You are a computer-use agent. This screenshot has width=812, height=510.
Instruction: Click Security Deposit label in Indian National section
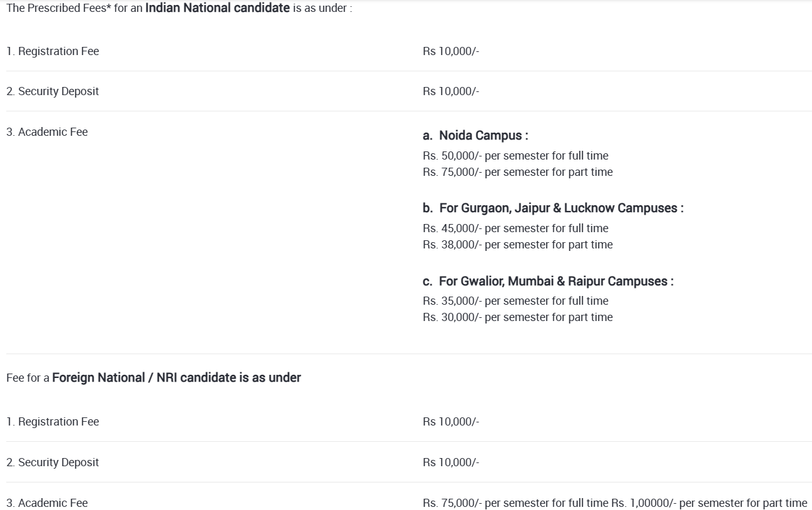pyautogui.click(x=53, y=91)
